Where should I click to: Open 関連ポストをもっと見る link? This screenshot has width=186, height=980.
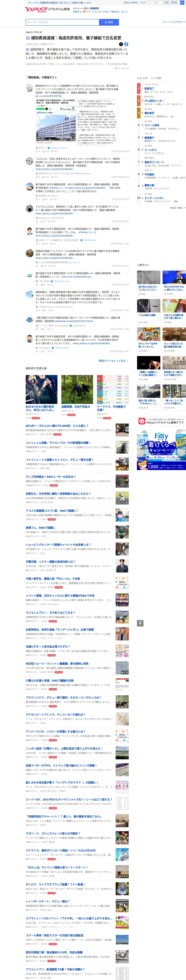pyautogui.click(x=114, y=361)
